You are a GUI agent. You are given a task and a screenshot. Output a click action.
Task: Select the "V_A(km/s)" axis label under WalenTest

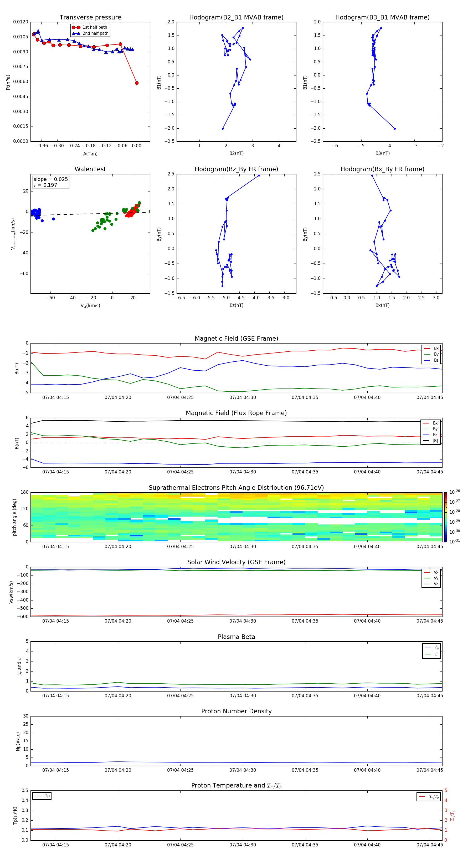[x=90, y=306]
